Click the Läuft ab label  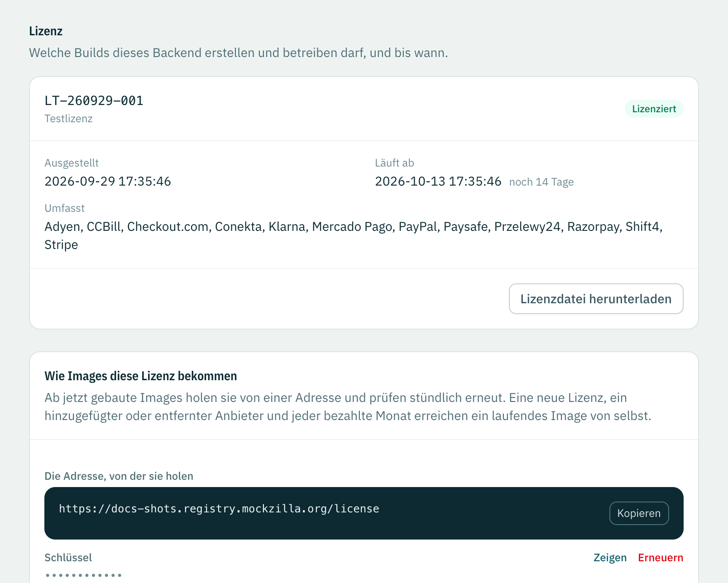394,163
